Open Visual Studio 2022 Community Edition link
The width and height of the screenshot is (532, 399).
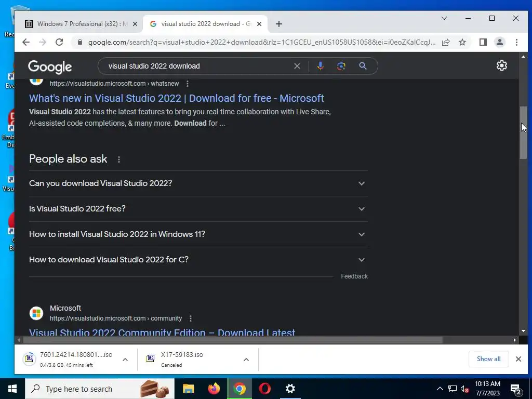pos(162,332)
